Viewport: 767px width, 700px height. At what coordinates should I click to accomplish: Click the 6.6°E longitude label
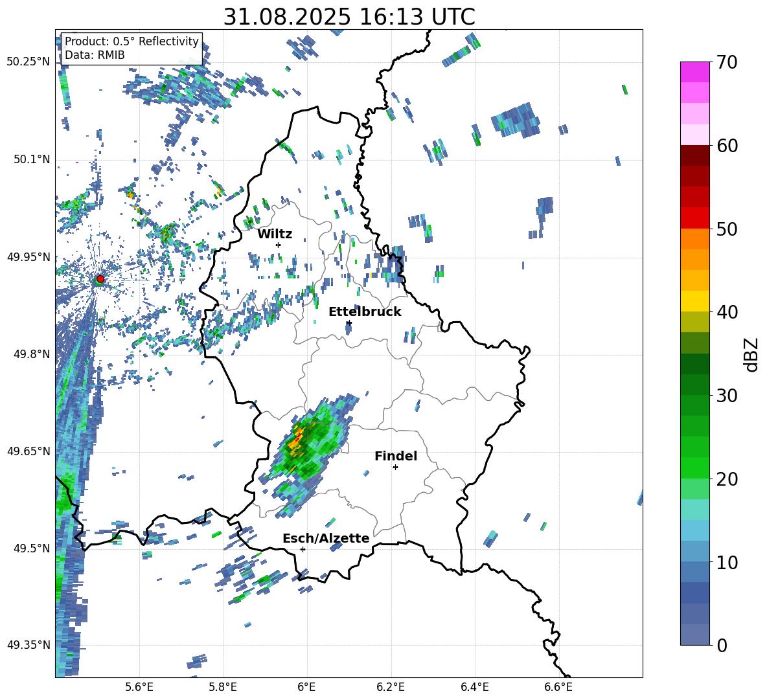558,687
